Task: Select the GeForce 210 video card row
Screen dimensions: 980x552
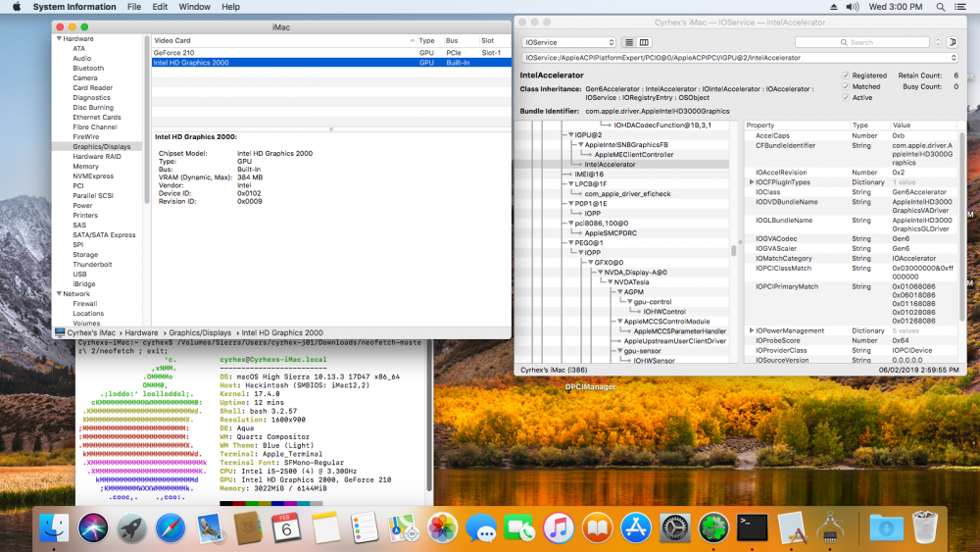Action: (330, 53)
